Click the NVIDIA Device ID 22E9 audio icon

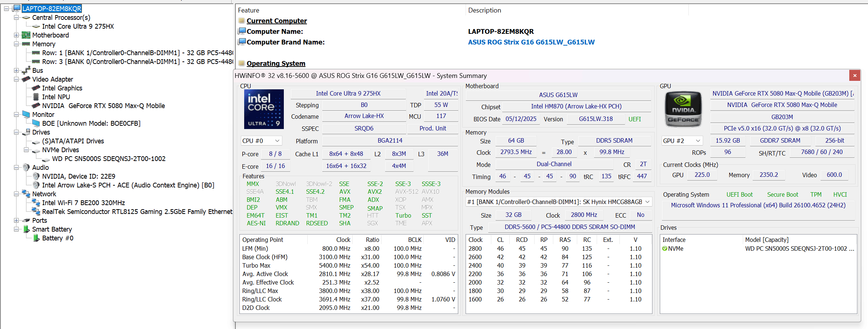click(36, 176)
